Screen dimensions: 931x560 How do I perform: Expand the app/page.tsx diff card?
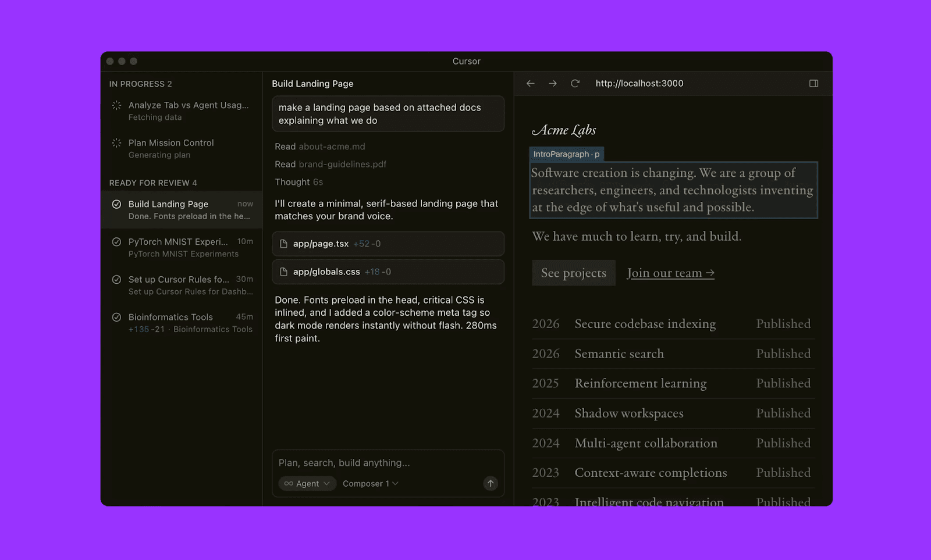point(388,244)
